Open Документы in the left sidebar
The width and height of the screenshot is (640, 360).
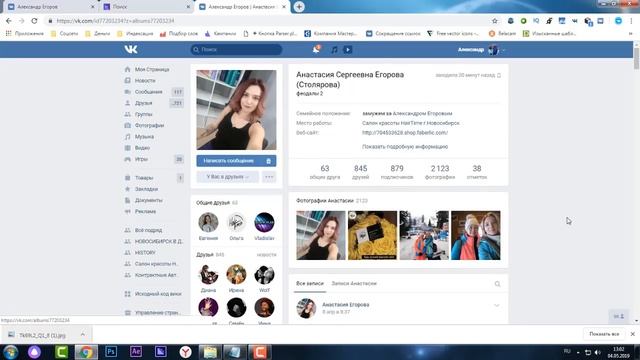(x=149, y=200)
